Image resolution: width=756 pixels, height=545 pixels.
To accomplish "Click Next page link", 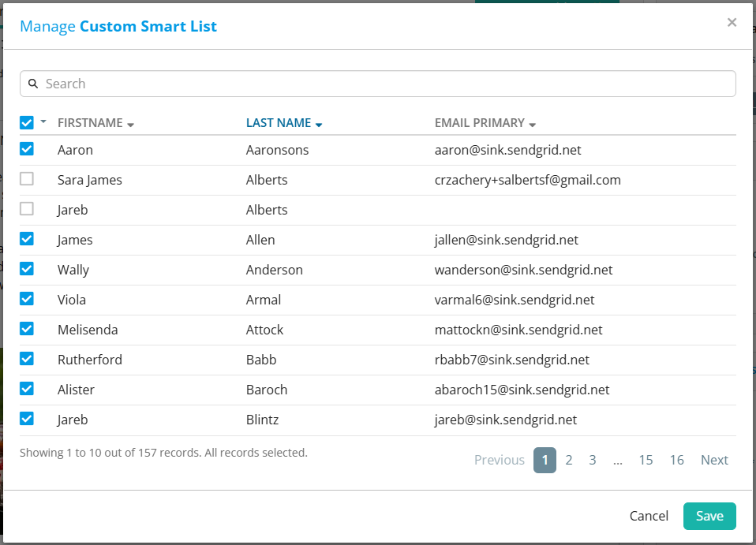I will (714, 460).
